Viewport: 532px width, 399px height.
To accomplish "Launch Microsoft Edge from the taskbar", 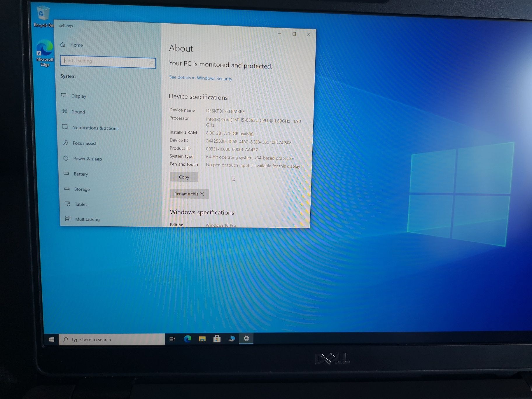I will pos(187,339).
